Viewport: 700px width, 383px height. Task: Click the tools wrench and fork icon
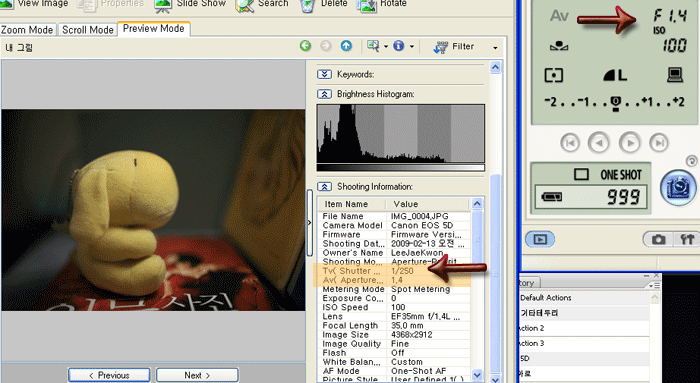pyautogui.click(x=687, y=239)
